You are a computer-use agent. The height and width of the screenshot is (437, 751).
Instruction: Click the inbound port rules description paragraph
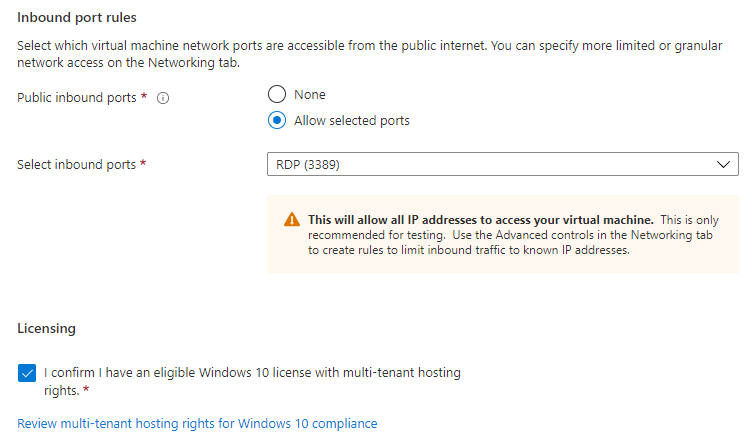coord(370,54)
